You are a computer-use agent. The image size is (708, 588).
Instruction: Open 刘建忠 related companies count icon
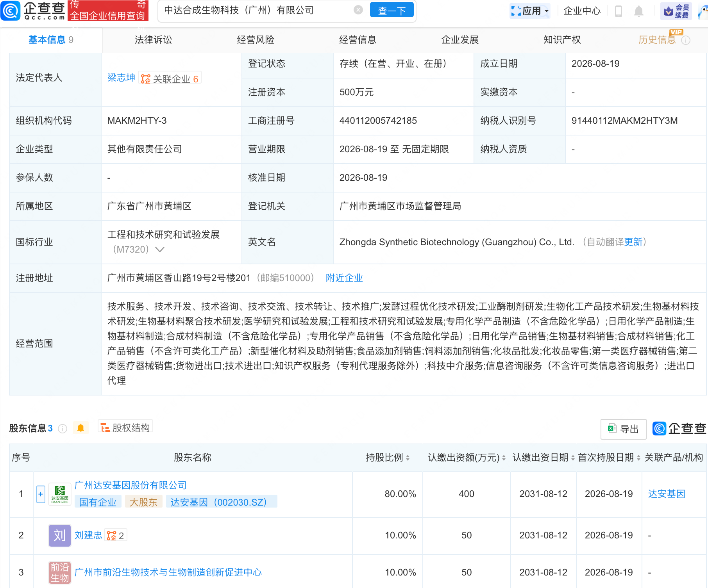coord(115,536)
